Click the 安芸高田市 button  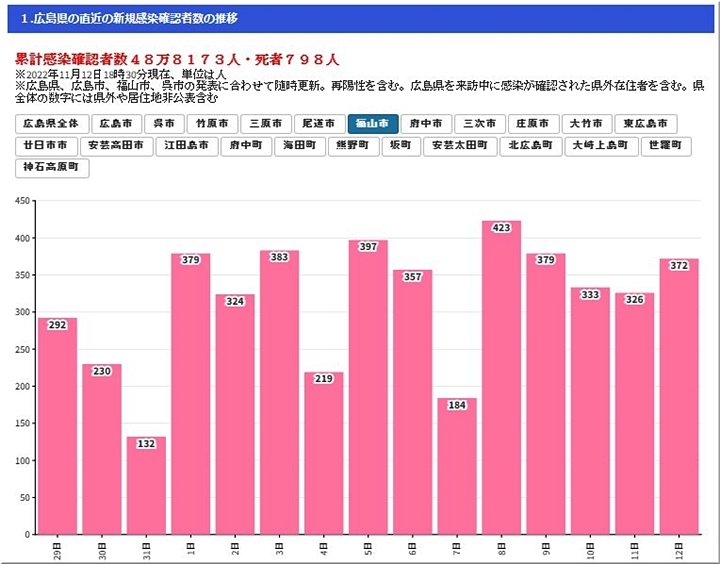pyautogui.click(x=119, y=146)
